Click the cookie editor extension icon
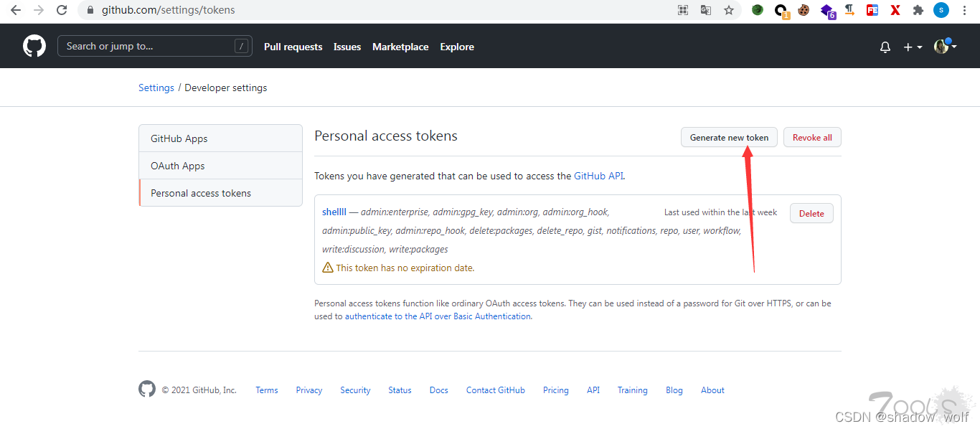Viewport: 980px width, 429px height. point(804,10)
